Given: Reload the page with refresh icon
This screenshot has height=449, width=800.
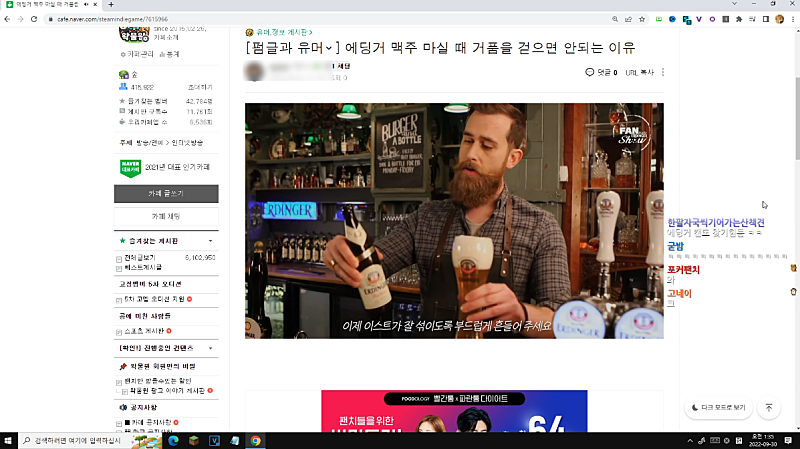Looking at the screenshot, I should 34,19.
